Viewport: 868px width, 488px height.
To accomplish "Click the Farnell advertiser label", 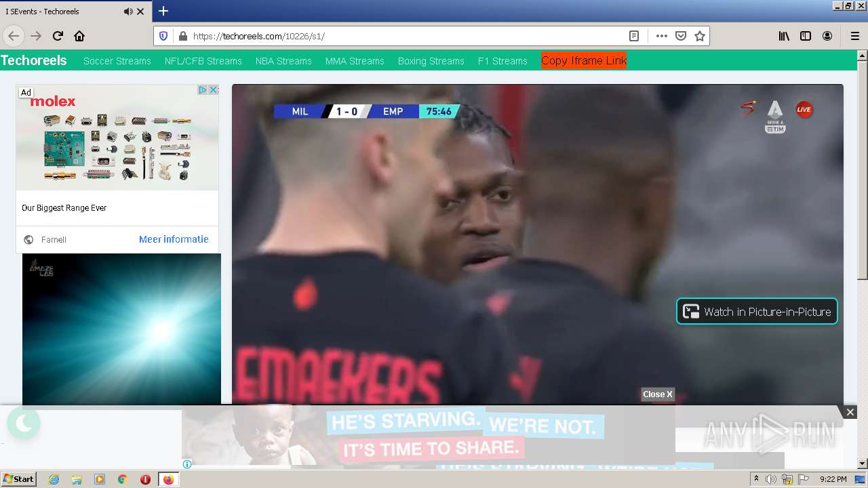I will coord(54,240).
